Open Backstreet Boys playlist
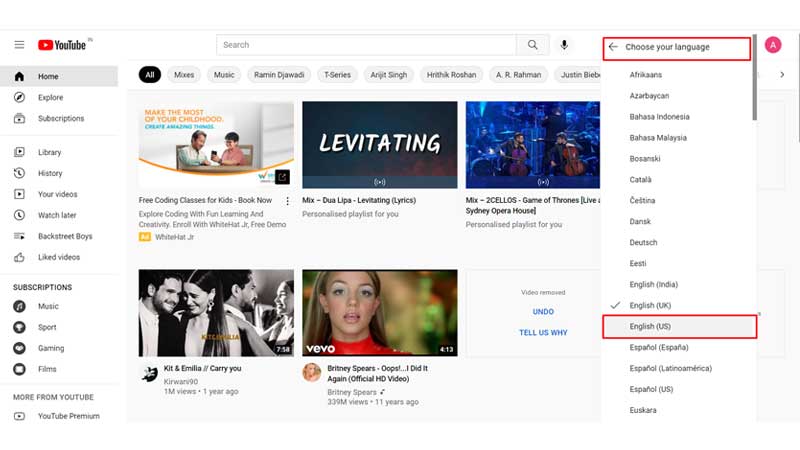Image resolution: width=800 pixels, height=450 pixels. tap(59, 236)
